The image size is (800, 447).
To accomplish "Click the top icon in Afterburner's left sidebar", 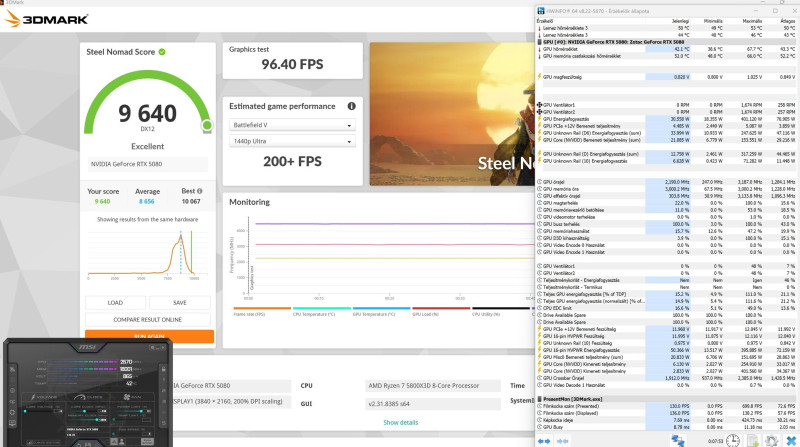I will [x=12, y=370].
